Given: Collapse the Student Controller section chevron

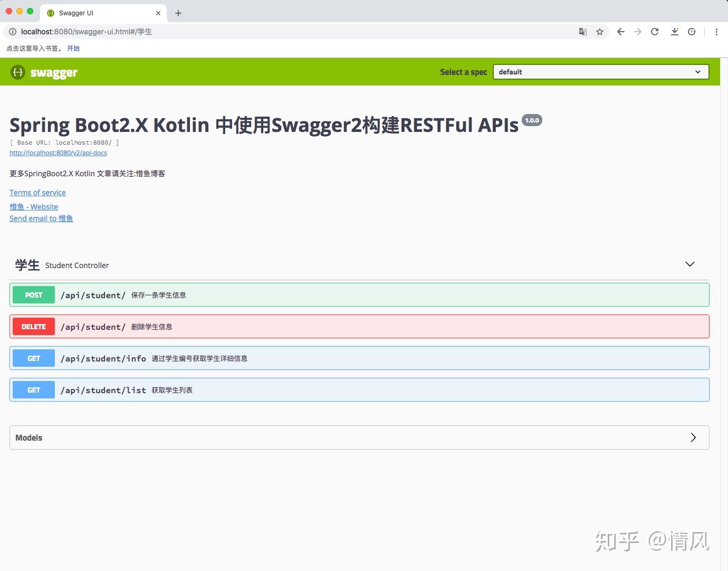Looking at the screenshot, I should pos(689,264).
